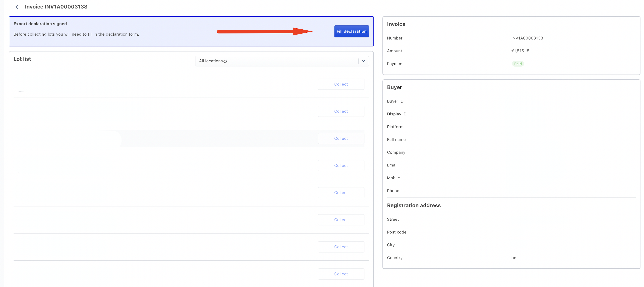Collect the second lot in the list
644x287 pixels.
click(x=341, y=111)
